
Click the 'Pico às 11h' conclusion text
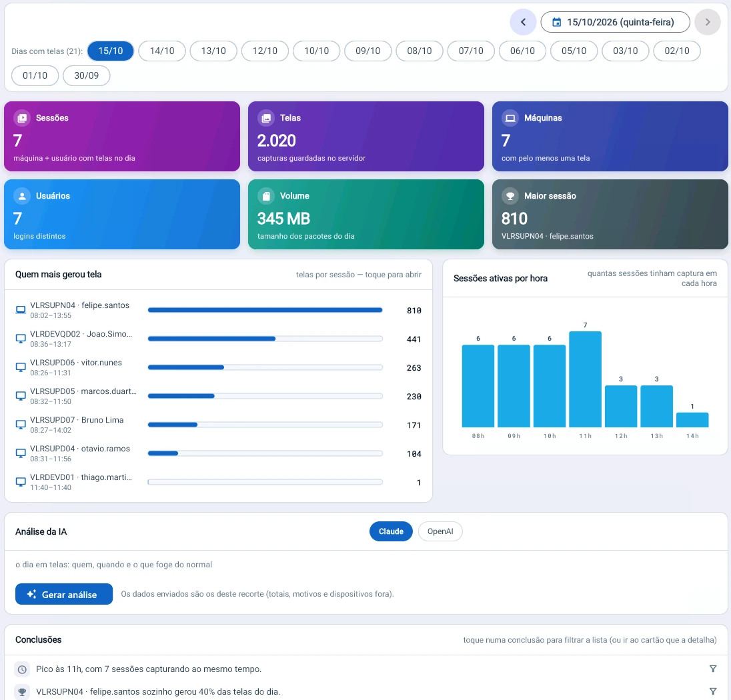tap(149, 669)
